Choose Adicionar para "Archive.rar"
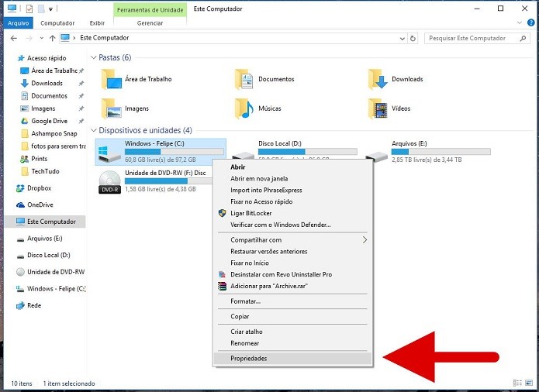The width and height of the screenshot is (539, 392). coord(292,286)
